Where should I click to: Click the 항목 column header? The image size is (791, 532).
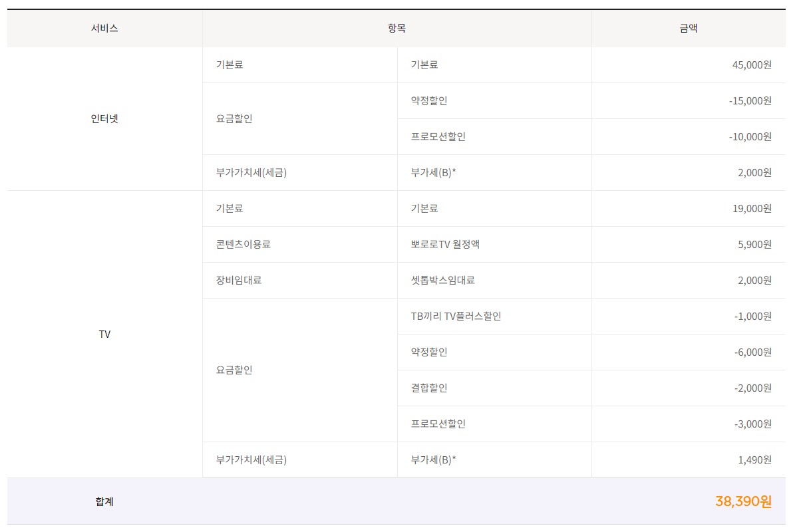[396, 29]
